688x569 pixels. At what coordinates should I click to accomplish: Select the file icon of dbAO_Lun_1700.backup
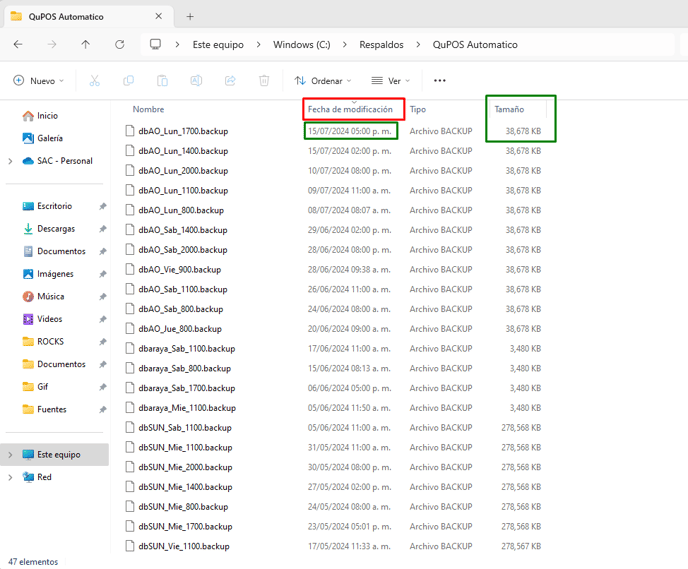129,131
